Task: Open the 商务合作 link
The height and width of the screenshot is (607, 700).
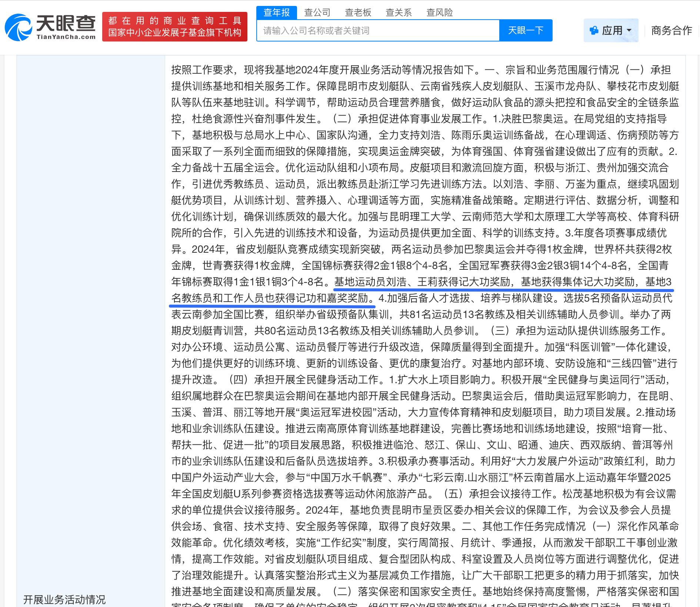Action: pos(671,30)
